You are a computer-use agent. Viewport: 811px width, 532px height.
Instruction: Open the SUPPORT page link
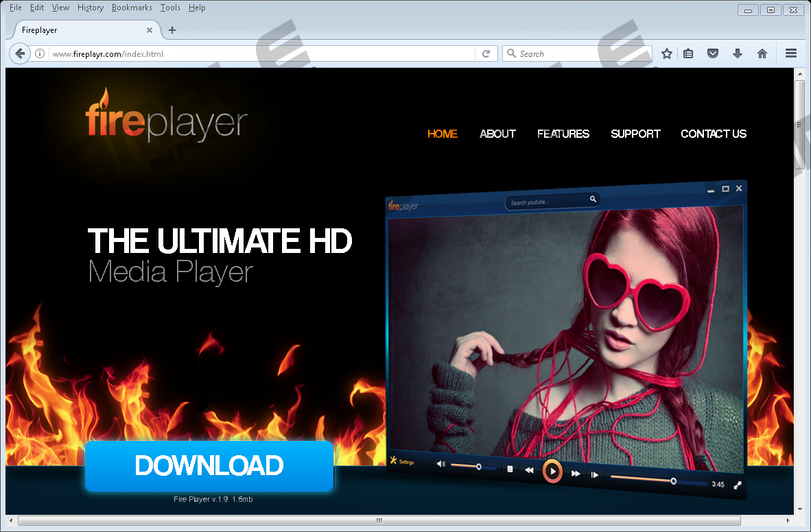coord(635,134)
